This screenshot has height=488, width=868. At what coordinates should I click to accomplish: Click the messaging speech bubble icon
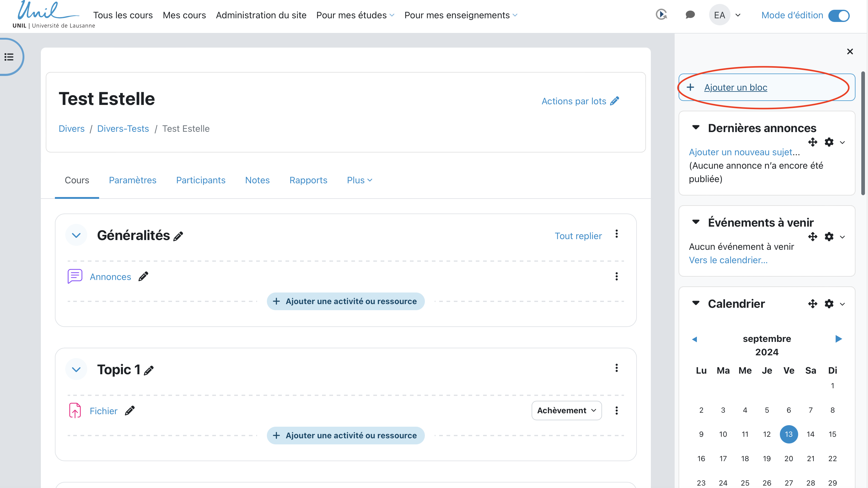(690, 15)
